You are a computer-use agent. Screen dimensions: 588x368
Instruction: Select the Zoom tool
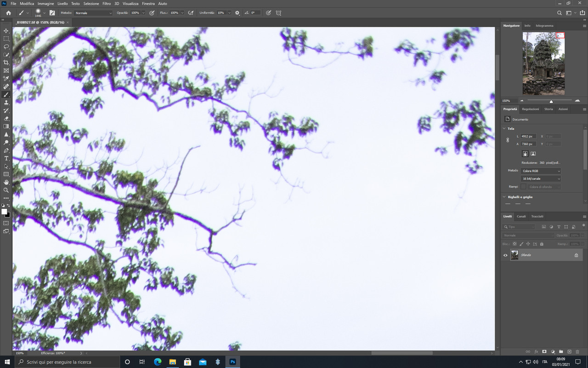(x=6, y=190)
